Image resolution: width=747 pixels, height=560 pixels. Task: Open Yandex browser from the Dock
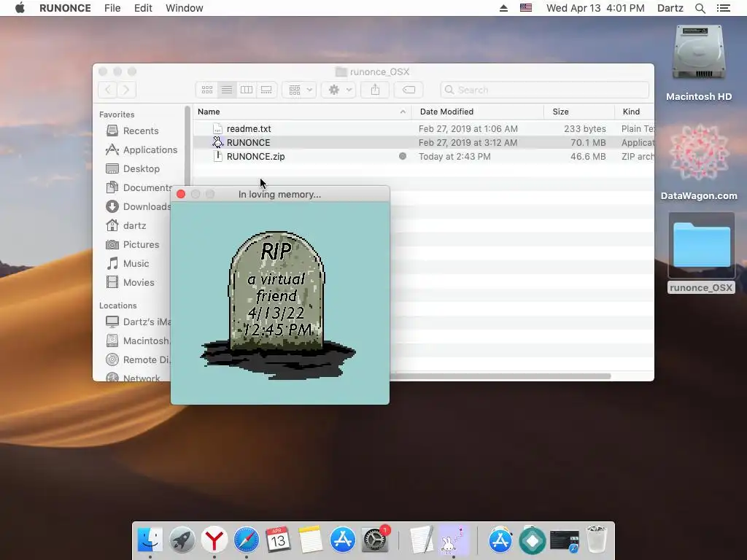214,540
